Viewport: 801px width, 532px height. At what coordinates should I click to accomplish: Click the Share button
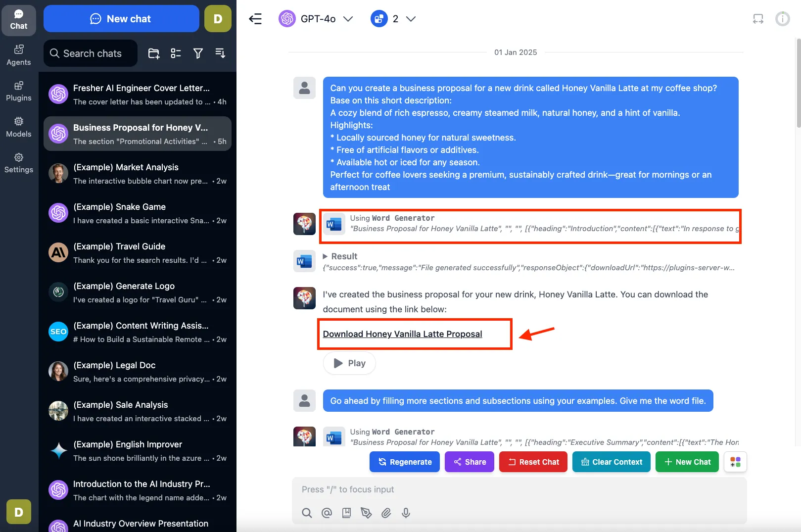click(x=470, y=462)
